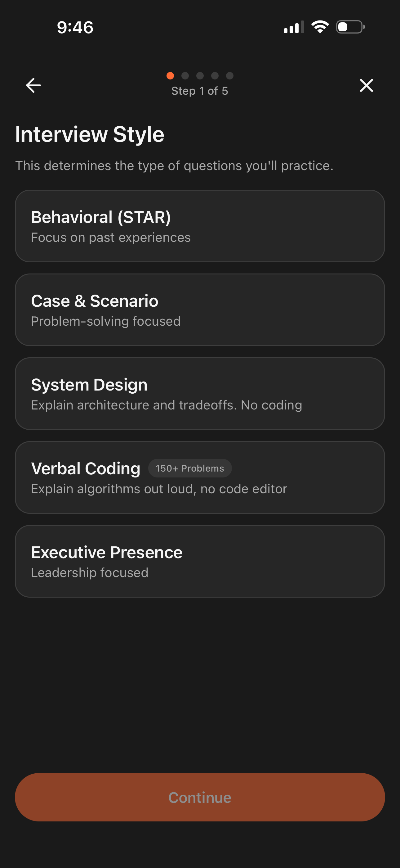Screen dimensions: 400x868
Task: Tap the battery indicator icon
Action: tap(350, 27)
